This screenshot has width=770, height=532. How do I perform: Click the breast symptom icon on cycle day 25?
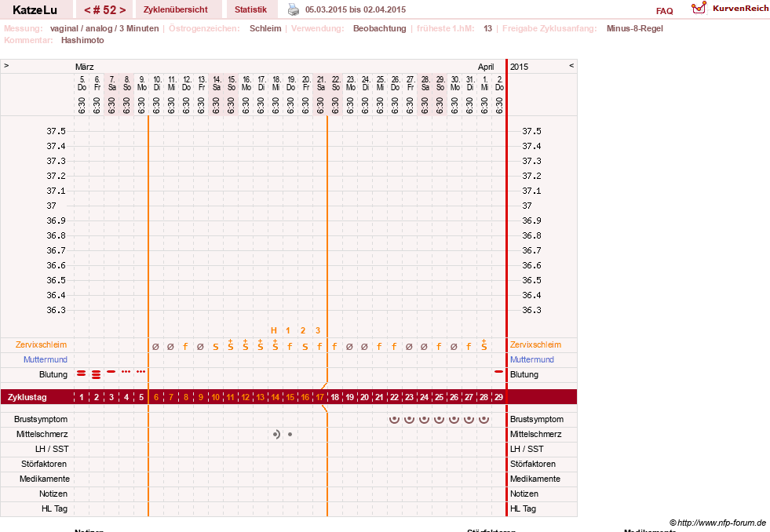(439, 419)
